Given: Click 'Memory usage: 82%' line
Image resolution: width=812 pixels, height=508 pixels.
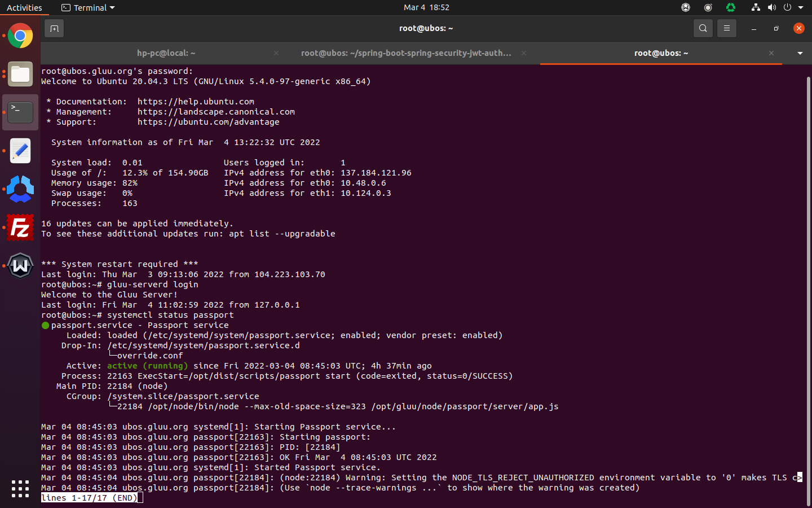Looking at the screenshot, I should [94, 183].
